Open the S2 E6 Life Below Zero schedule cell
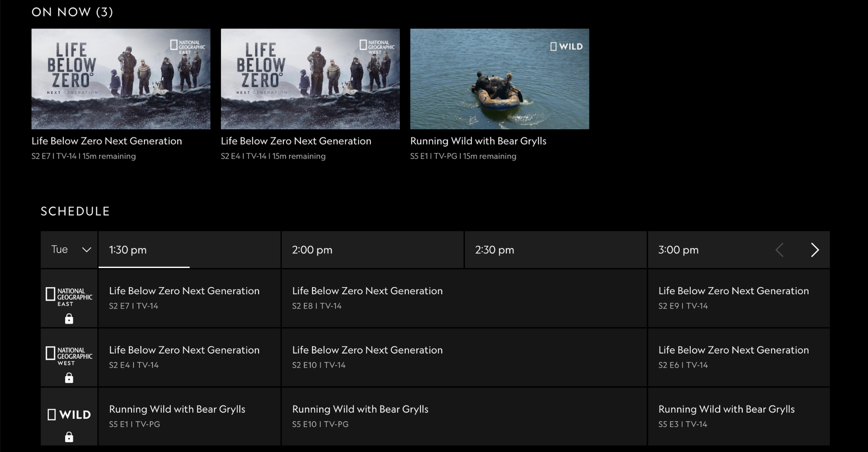868x452 pixels. 739,358
